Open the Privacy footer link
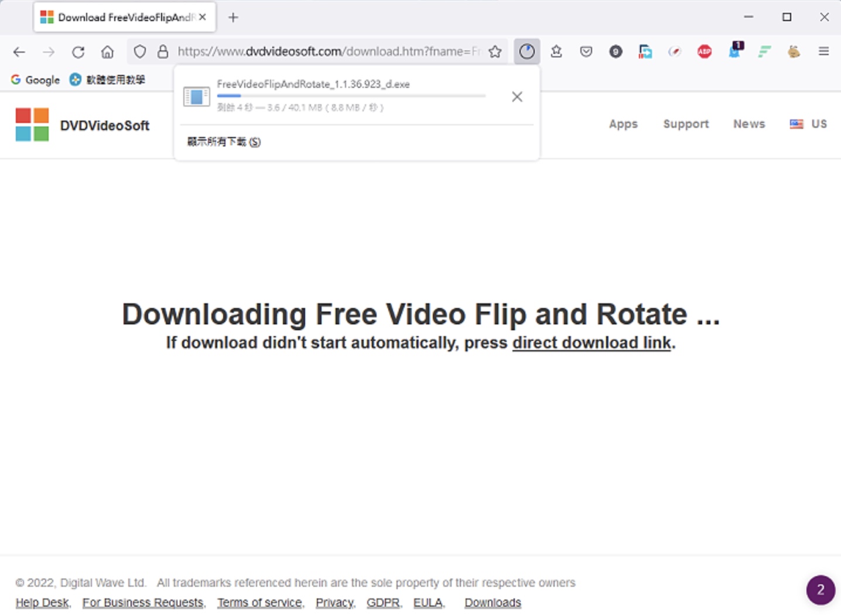Image resolution: width=841 pixels, height=616 pixels. click(335, 603)
